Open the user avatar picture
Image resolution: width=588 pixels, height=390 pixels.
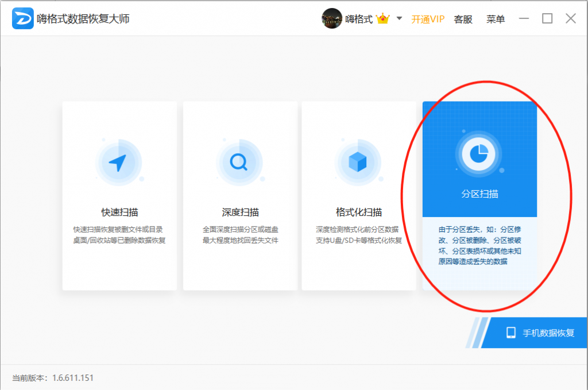(331, 18)
